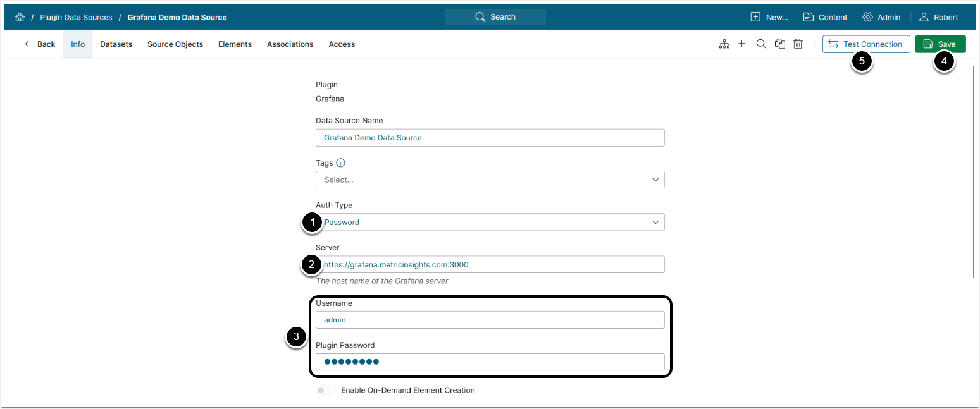Click the trash delete icon

point(798,44)
